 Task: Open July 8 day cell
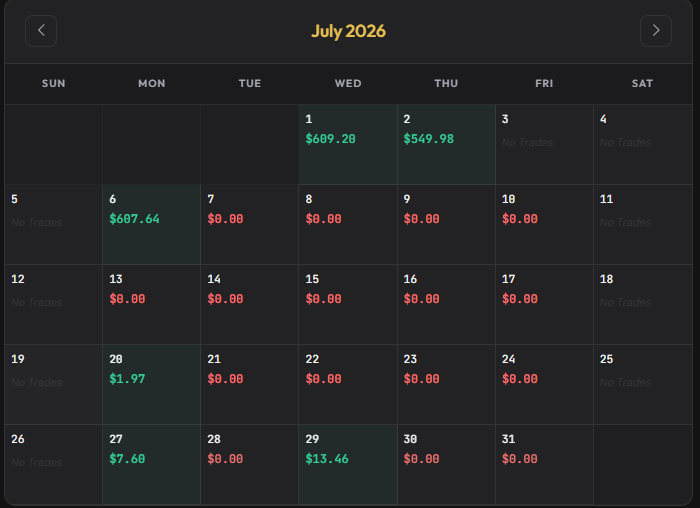[348, 225]
